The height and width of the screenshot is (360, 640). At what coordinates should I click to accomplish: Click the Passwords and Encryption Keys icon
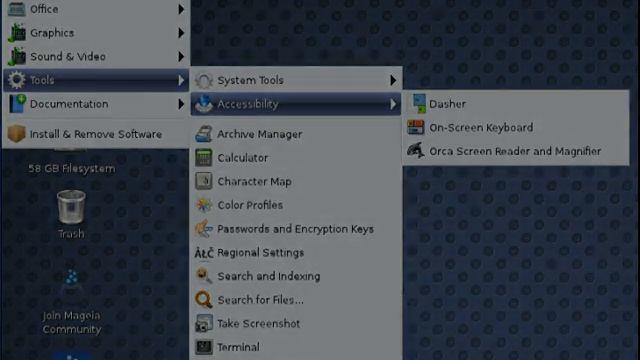coord(204,229)
